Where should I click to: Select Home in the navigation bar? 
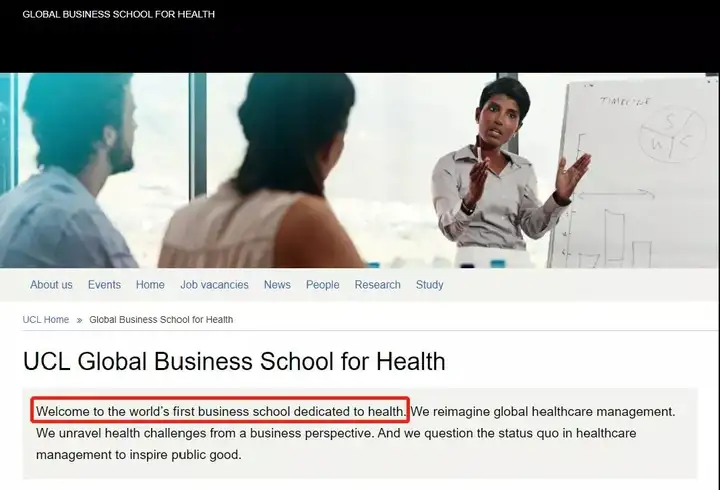(150, 285)
